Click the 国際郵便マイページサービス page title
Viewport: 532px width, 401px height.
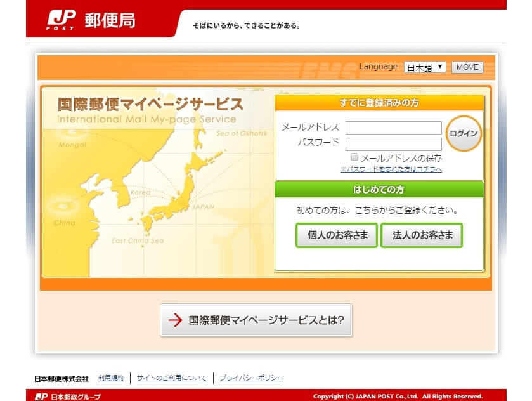150,105
